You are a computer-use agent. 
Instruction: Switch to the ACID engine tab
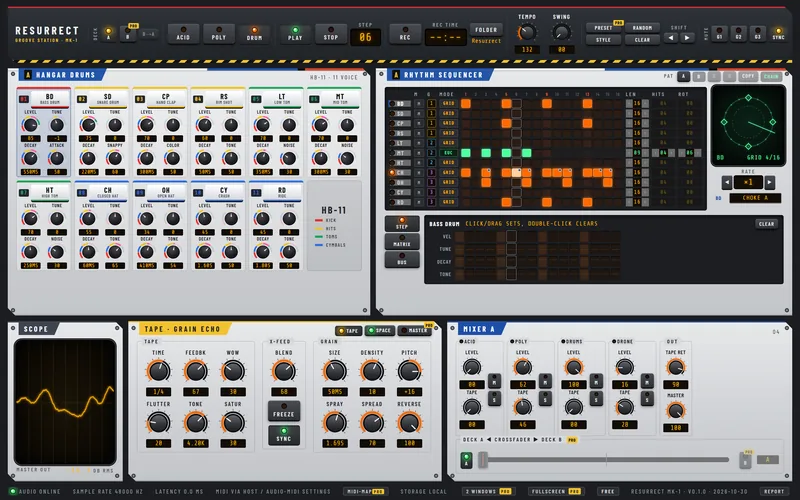183,34
